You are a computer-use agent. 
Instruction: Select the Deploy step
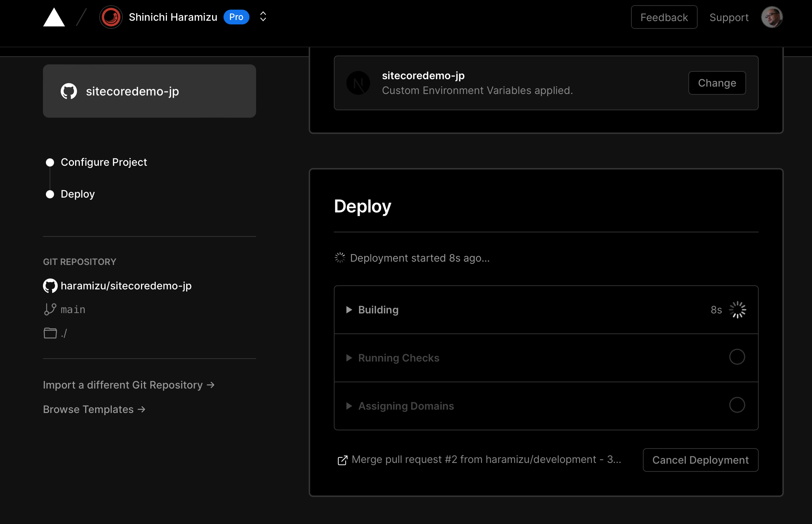pyautogui.click(x=78, y=194)
